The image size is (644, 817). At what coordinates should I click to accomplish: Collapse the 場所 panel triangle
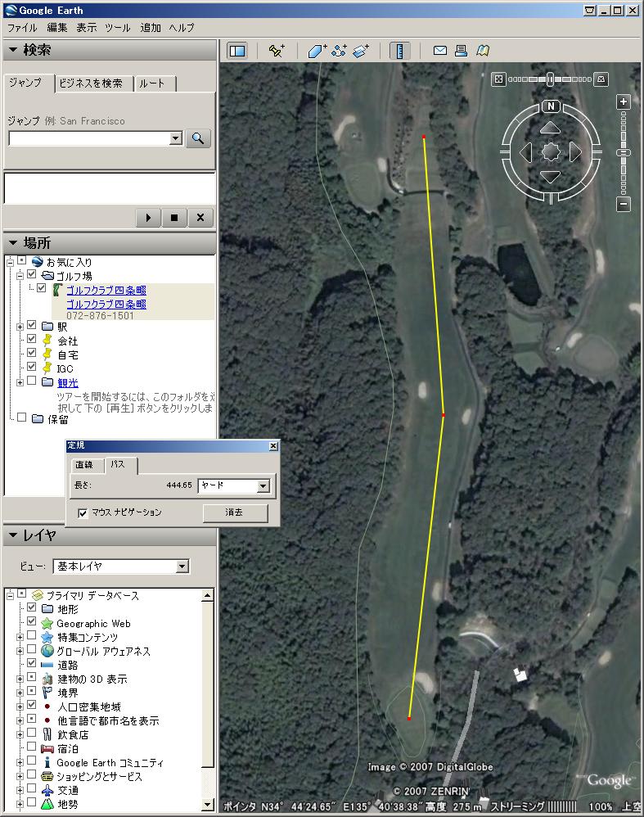pyautogui.click(x=13, y=243)
